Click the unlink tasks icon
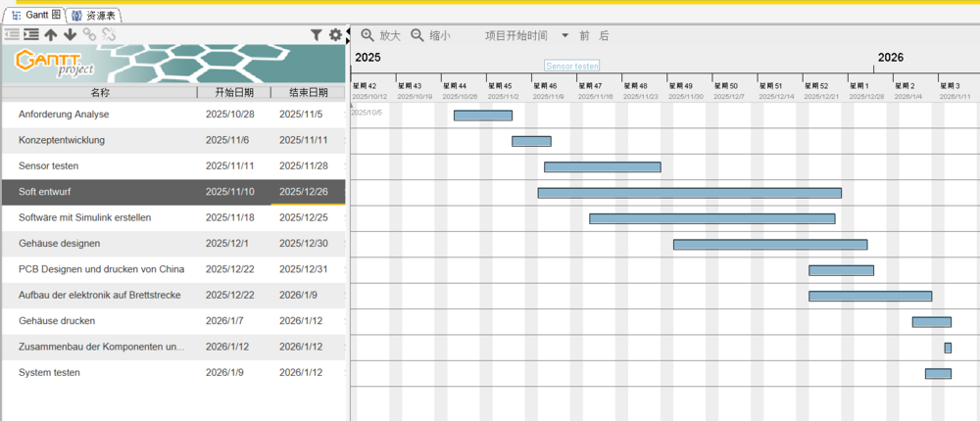This screenshot has width=980, height=421. click(109, 34)
